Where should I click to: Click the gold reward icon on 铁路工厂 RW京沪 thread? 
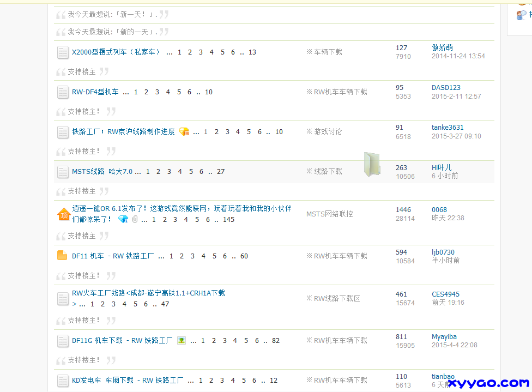click(185, 131)
